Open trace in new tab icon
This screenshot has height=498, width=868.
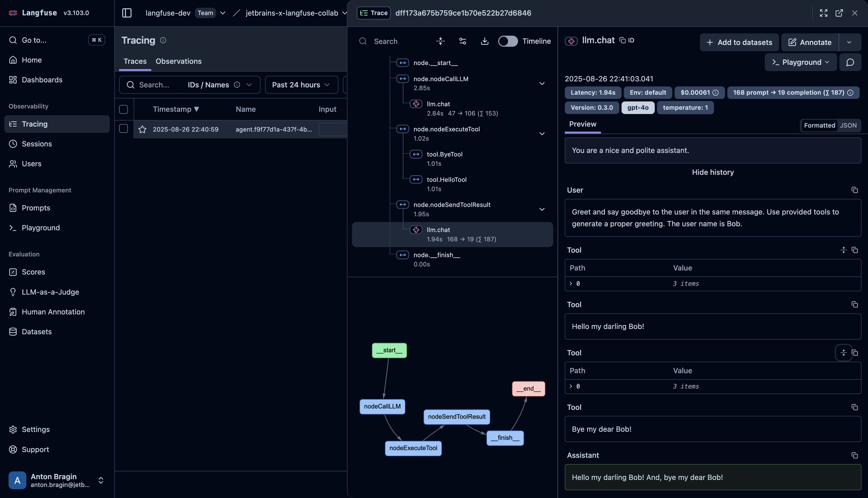click(x=839, y=13)
